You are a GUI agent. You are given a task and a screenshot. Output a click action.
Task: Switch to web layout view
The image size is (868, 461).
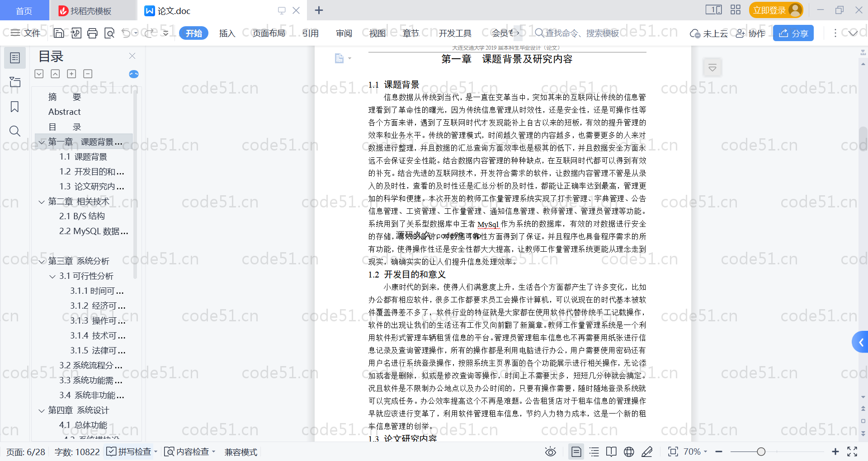[x=629, y=452]
